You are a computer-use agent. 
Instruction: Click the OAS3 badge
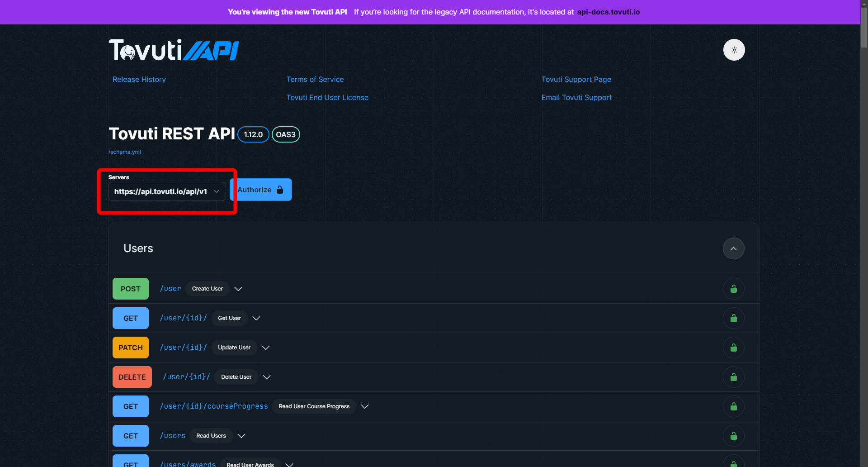(286, 134)
